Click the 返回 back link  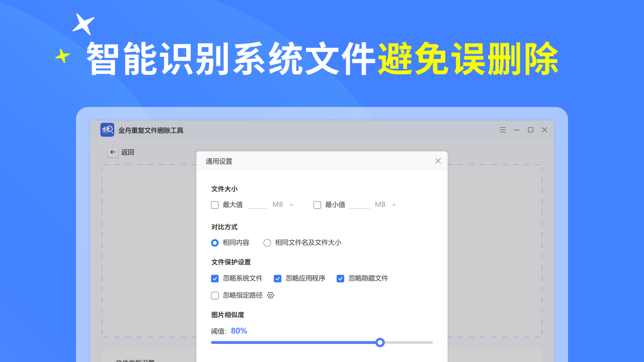pos(127,152)
